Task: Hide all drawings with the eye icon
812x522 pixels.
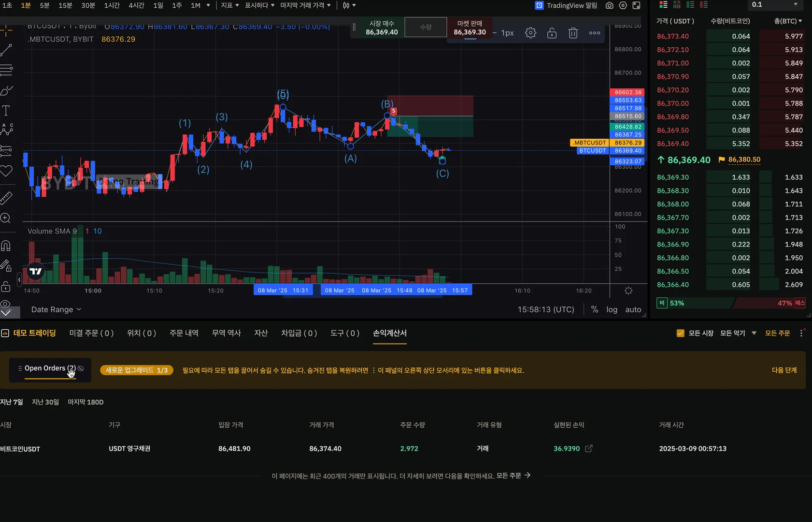Action: pos(5,304)
